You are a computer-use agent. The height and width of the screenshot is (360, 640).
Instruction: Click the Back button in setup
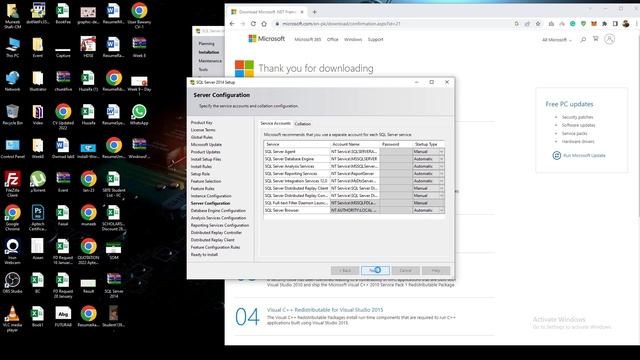pos(345,270)
